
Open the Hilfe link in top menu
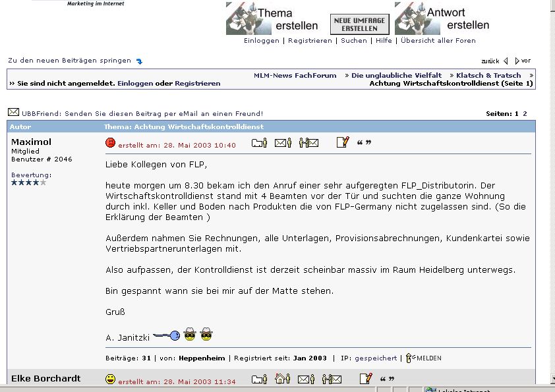click(384, 41)
